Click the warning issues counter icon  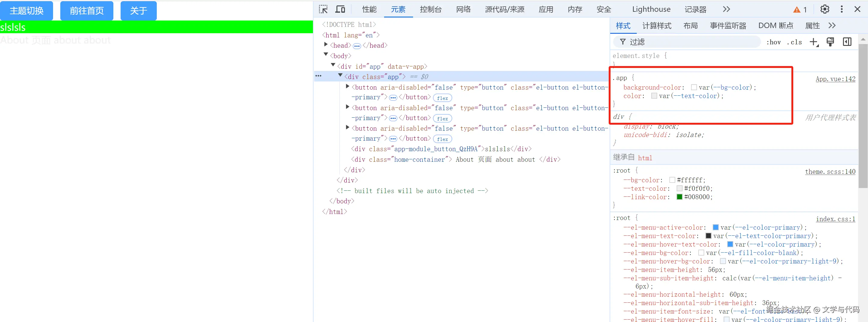[800, 9]
